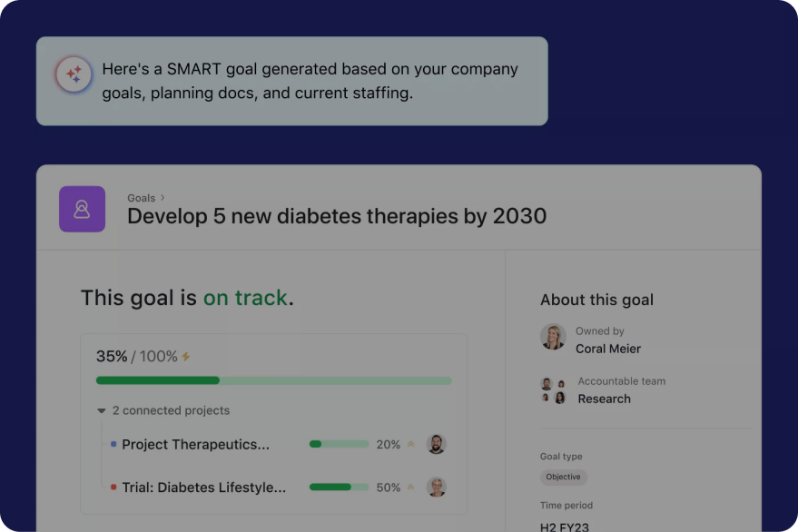Click the chevron after Goals breadcrumb

163,197
